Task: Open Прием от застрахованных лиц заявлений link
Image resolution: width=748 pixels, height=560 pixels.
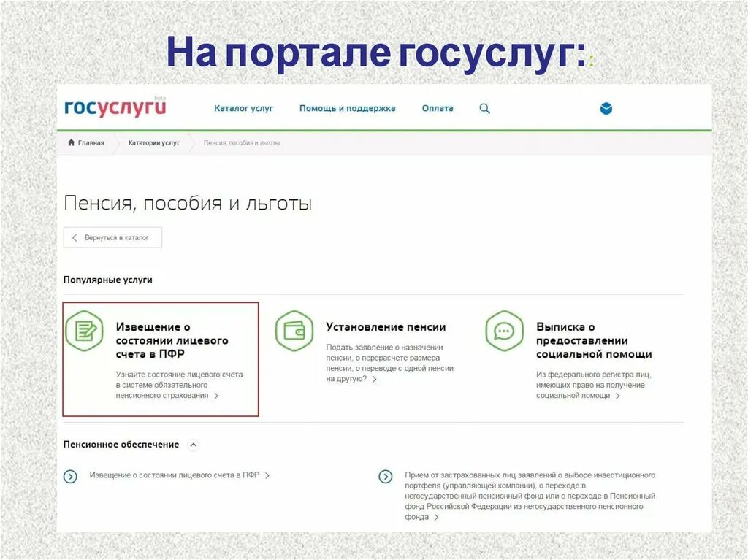Action: [x=530, y=496]
